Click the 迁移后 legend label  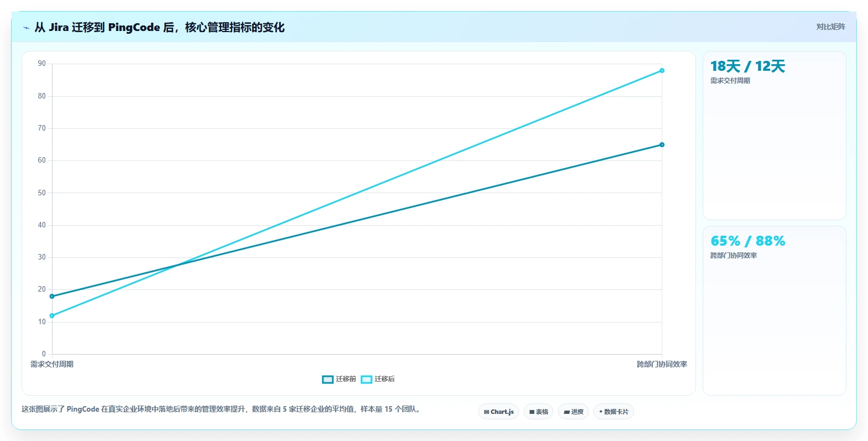(385, 379)
